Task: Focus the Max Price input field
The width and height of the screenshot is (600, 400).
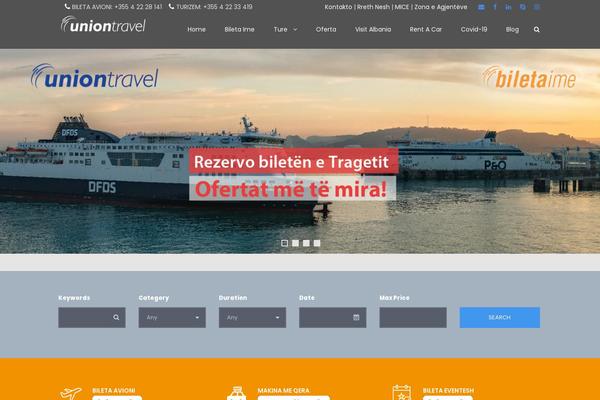Action: (x=413, y=317)
